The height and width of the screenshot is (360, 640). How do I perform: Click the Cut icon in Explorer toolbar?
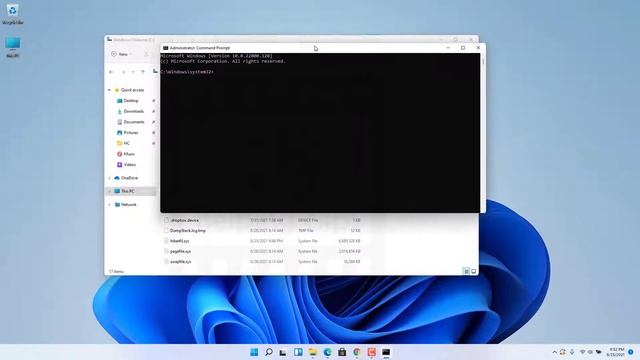tap(146, 54)
